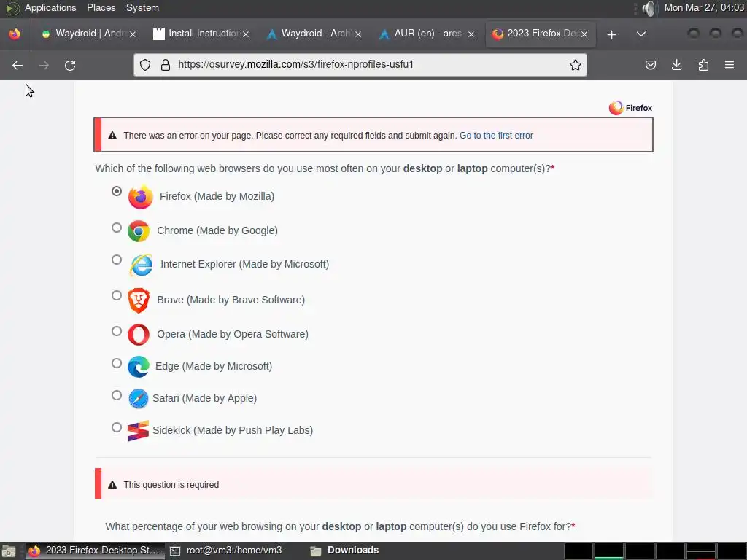Select the Sidekick radio option
747x560 pixels.
coord(117,427)
